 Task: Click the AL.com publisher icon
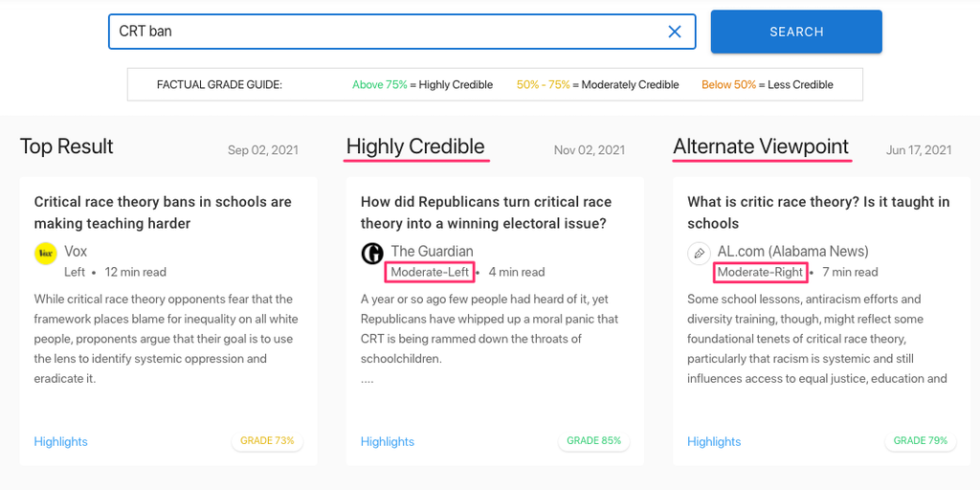tap(699, 253)
